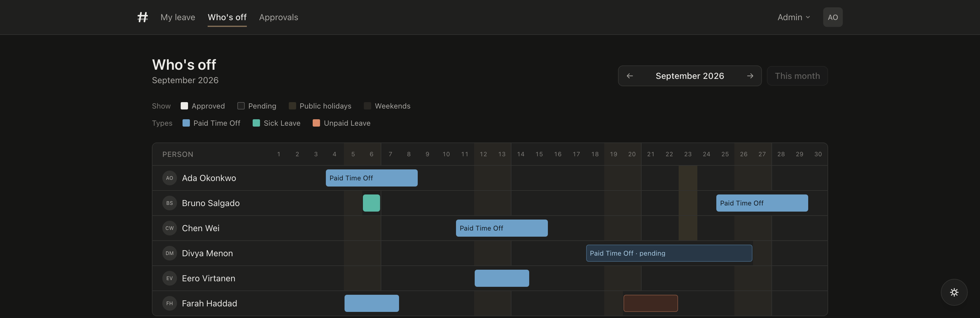Select the Who's off tab
Image resolution: width=980 pixels, height=318 pixels.
click(227, 17)
